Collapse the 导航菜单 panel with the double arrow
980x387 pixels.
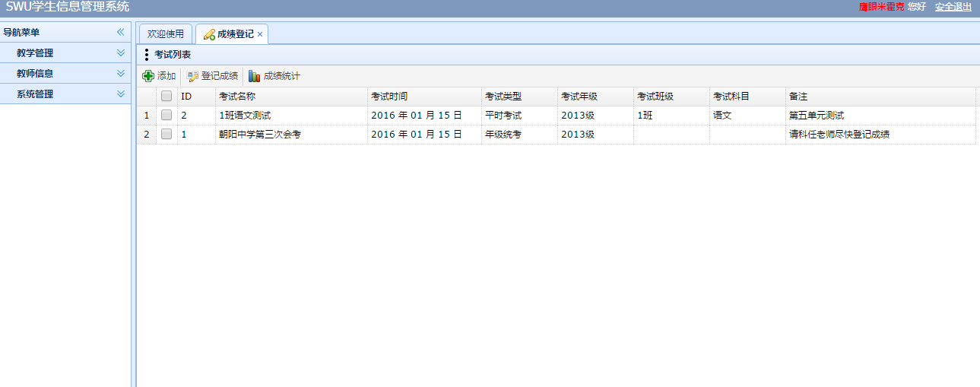tap(120, 33)
